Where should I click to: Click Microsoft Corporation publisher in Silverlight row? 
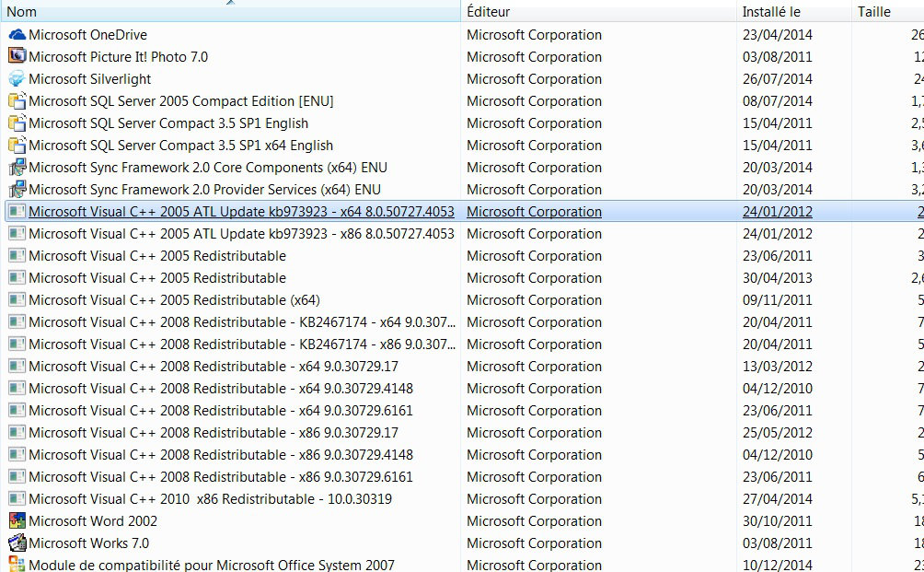(x=534, y=79)
